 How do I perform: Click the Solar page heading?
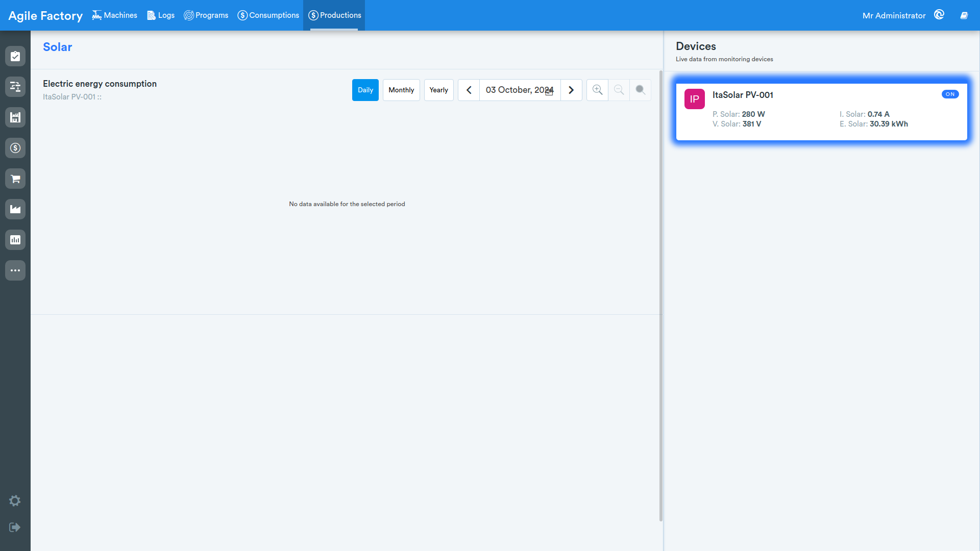57,47
